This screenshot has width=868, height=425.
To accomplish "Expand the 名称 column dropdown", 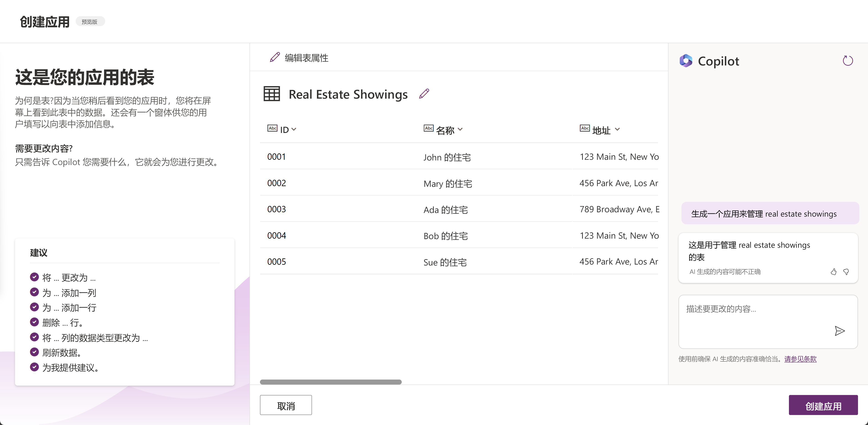I will (460, 129).
